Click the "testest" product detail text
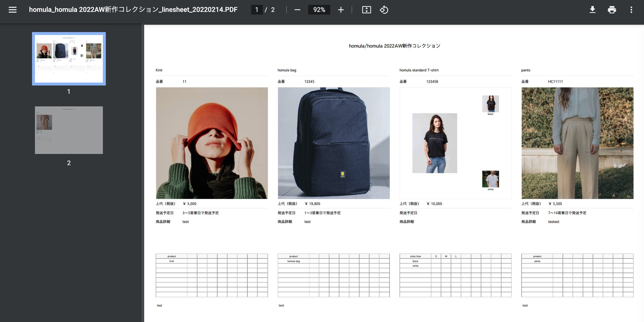 tap(554, 222)
